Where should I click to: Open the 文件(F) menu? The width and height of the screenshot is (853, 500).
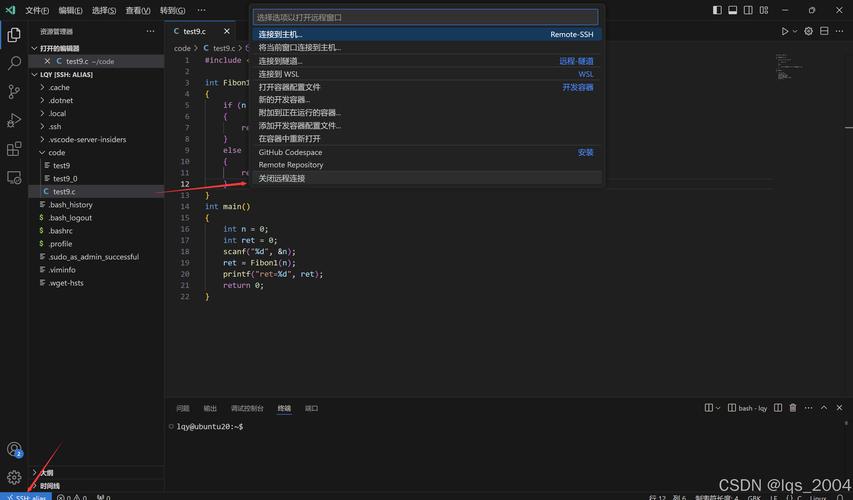pyautogui.click(x=37, y=10)
